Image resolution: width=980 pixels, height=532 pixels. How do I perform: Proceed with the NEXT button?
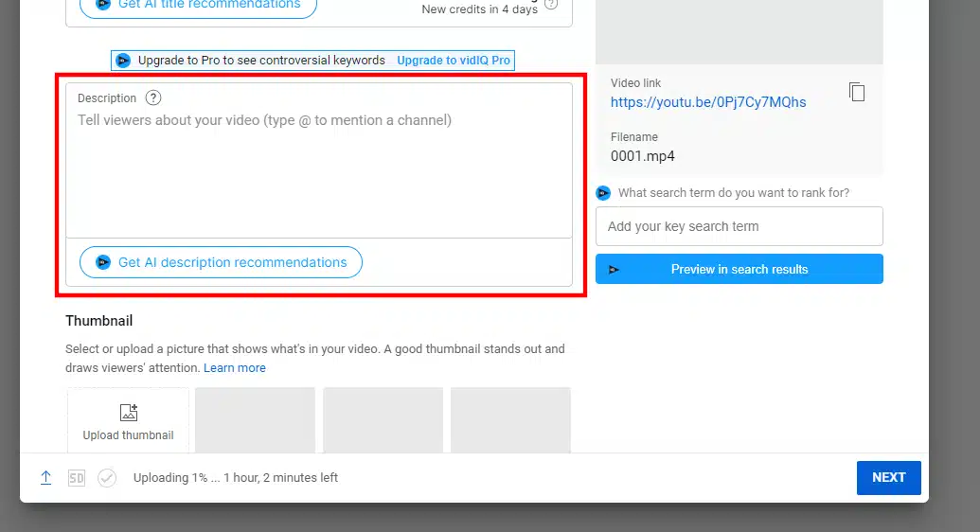click(x=888, y=477)
